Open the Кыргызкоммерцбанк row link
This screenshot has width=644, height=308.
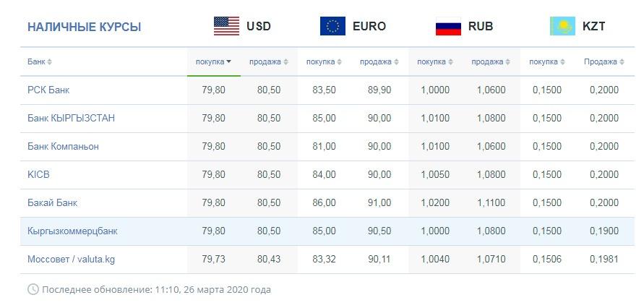pos(72,231)
